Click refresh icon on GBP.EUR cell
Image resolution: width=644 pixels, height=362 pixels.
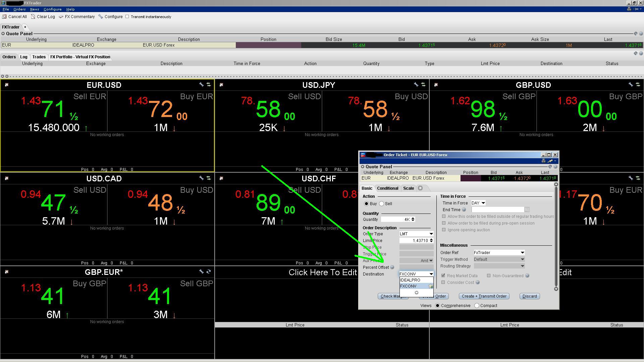[x=209, y=272]
